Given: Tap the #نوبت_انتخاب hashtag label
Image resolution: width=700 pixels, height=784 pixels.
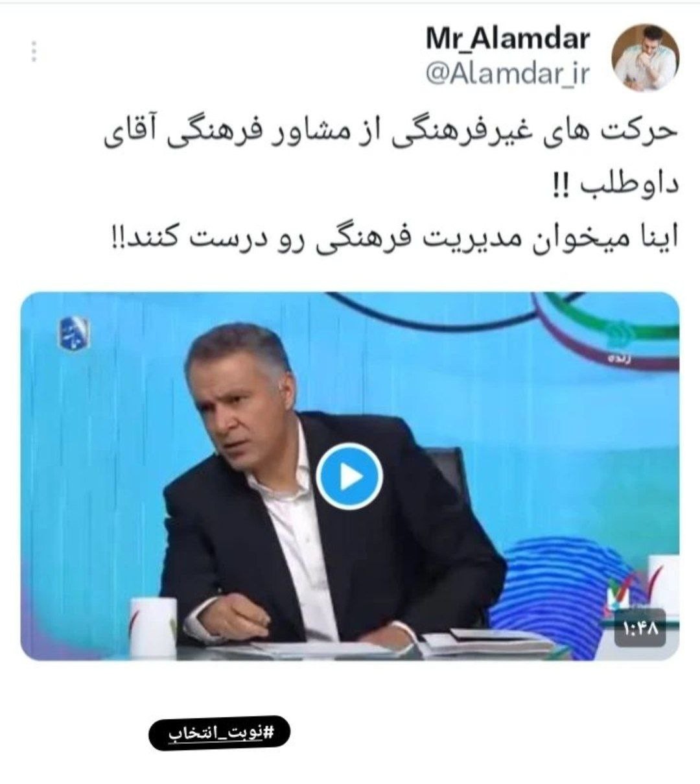Looking at the screenshot, I should click(220, 732).
